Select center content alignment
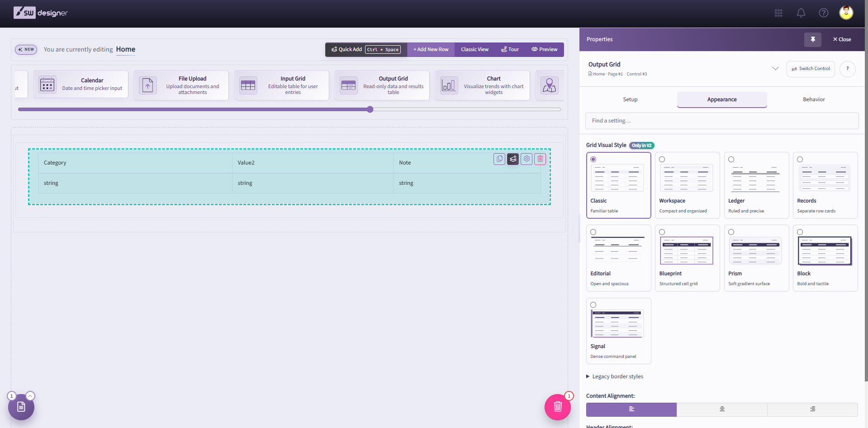Viewport: 868px width, 428px height. 722,409
